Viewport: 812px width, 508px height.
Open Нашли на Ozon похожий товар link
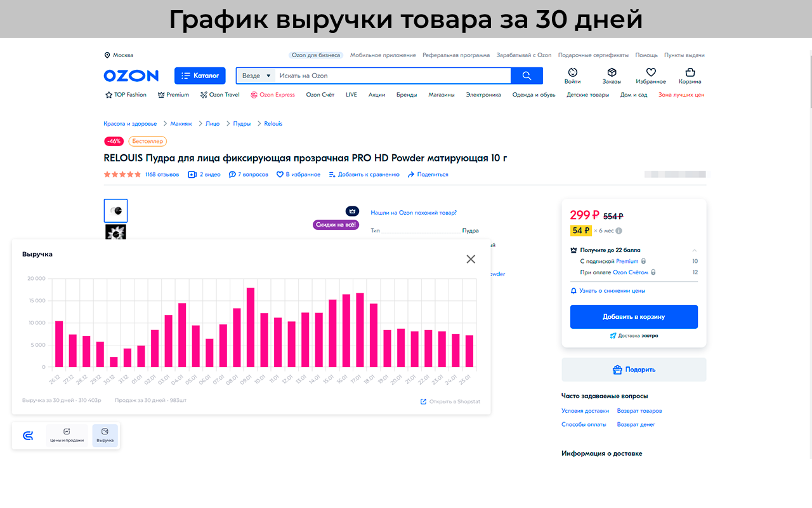414,213
